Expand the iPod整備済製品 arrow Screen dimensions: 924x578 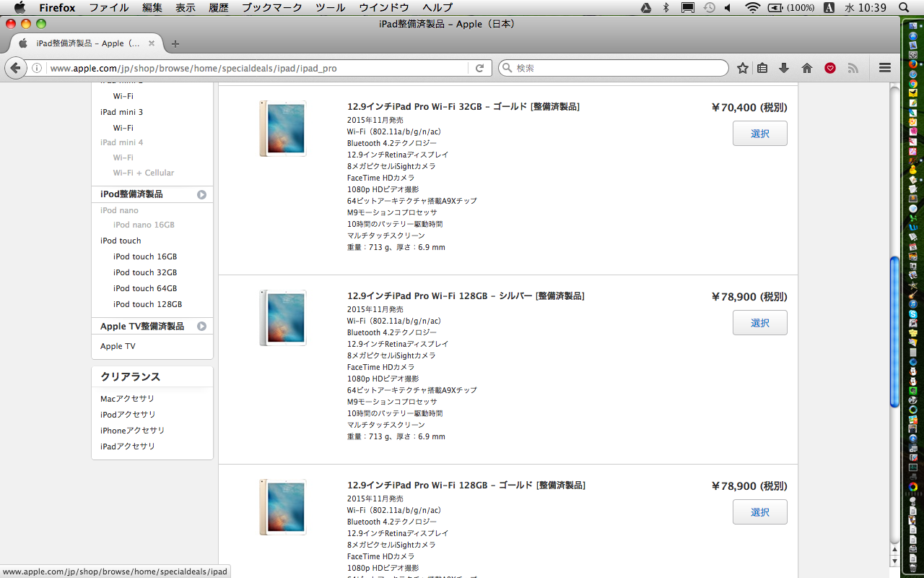click(202, 194)
